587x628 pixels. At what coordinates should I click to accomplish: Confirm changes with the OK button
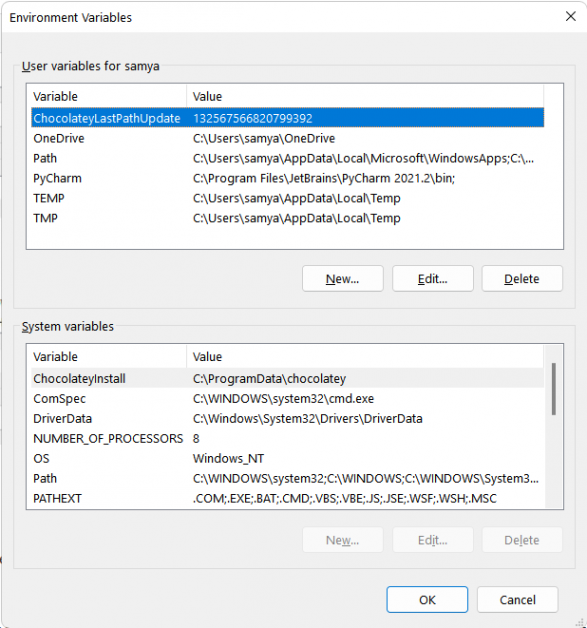[x=427, y=600]
